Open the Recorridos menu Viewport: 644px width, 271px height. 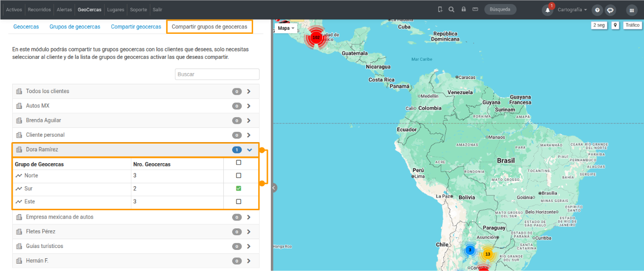(x=39, y=10)
